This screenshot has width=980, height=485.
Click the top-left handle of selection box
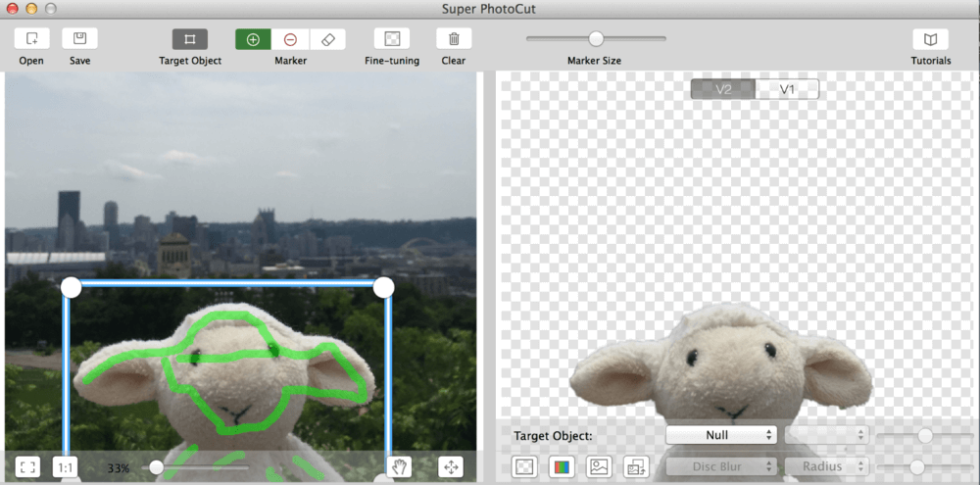(x=72, y=288)
